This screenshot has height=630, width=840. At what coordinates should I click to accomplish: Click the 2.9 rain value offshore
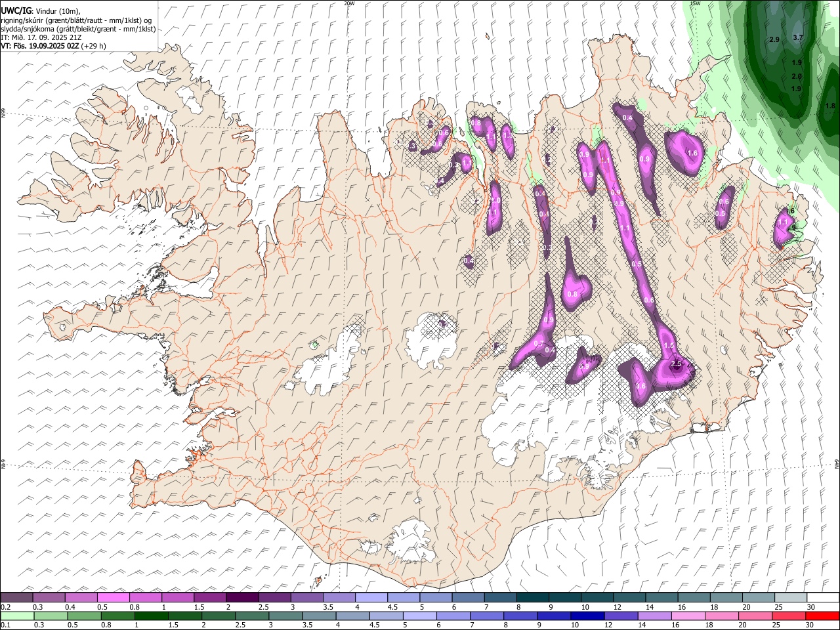coord(774,40)
